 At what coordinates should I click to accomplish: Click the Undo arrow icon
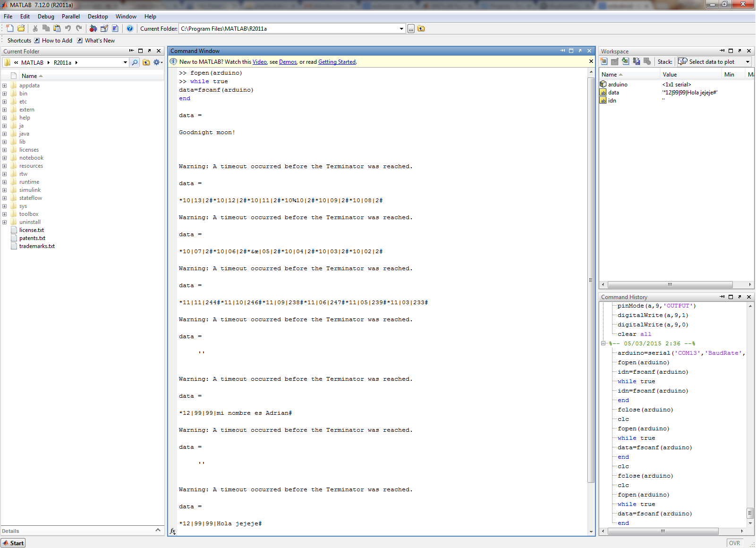(68, 28)
